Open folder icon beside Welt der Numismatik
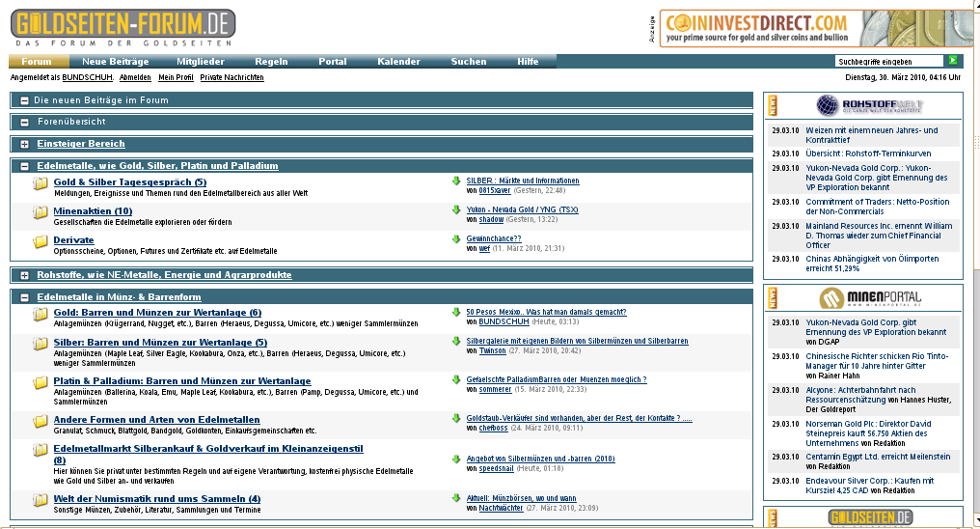 pos(40,500)
